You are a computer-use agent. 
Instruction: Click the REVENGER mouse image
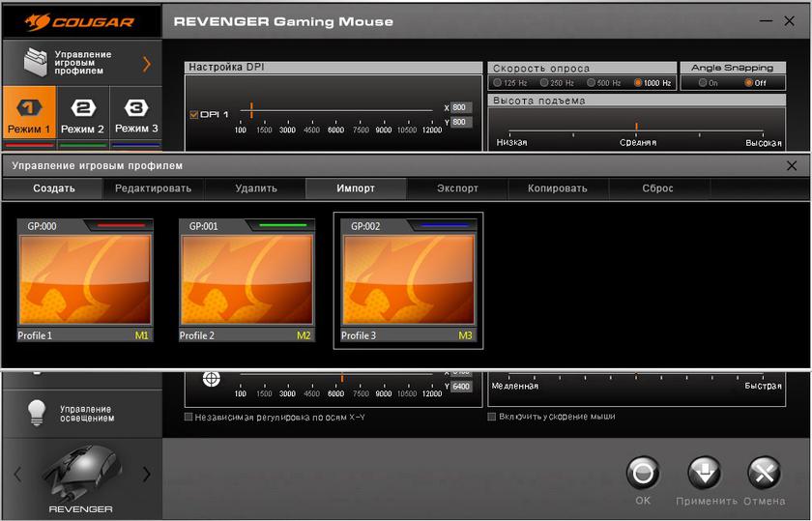pos(81,472)
